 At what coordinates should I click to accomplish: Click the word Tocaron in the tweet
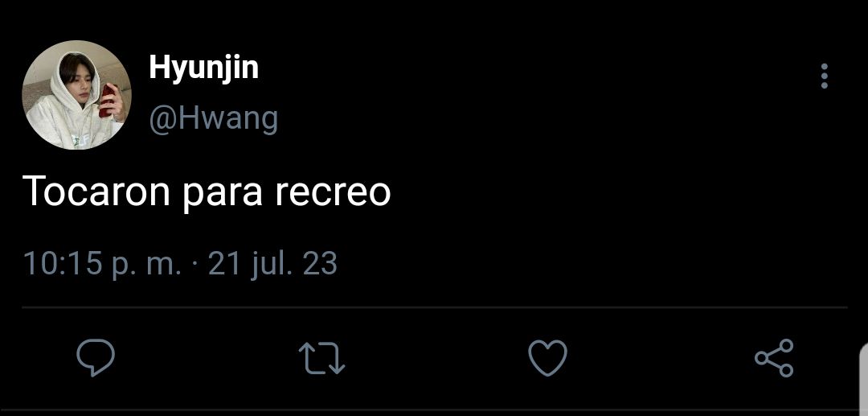point(96,192)
